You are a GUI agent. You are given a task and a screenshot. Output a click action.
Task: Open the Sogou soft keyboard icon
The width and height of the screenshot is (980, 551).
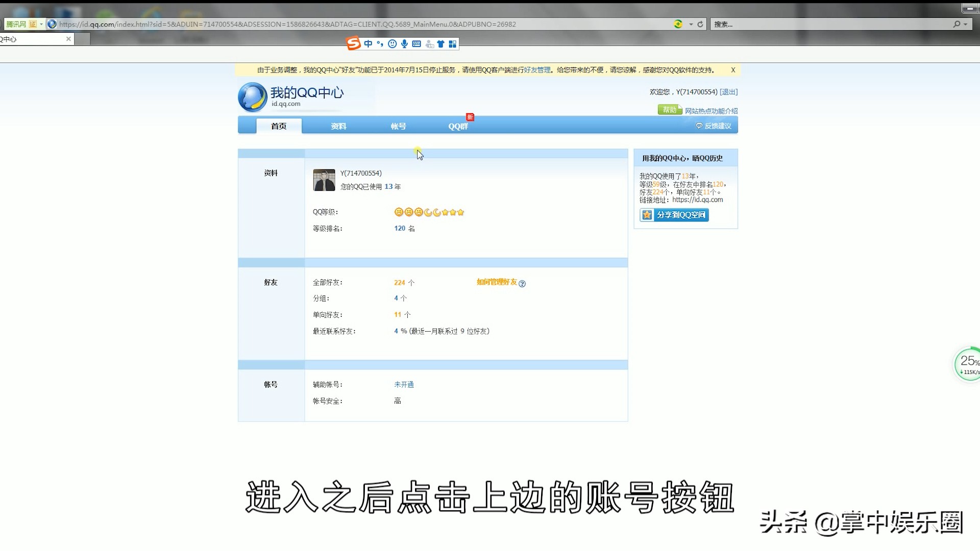click(x=416, y=44)
